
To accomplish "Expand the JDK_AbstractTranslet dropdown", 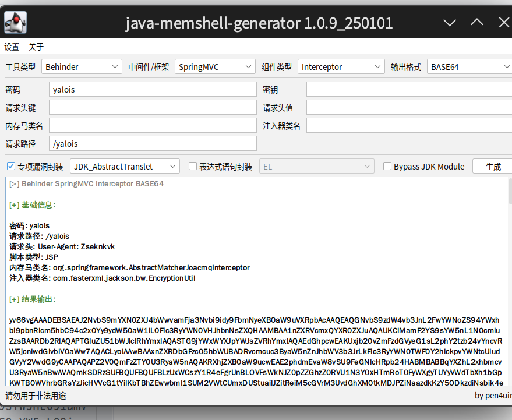I will click(125, 166).
